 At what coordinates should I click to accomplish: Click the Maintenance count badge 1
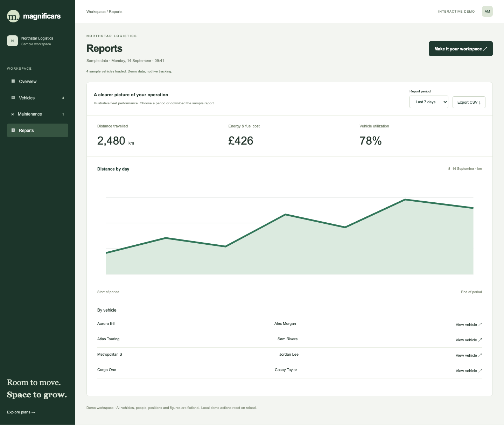tap(63, 114)
